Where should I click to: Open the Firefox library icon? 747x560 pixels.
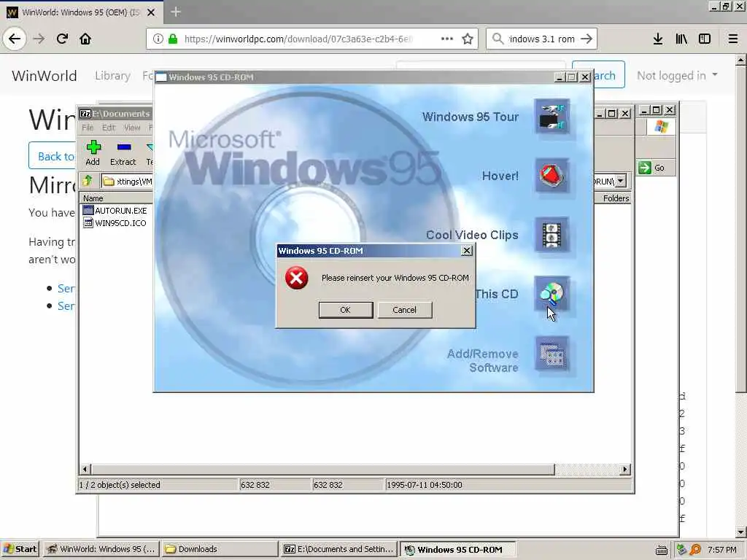(x=681, y=39)
